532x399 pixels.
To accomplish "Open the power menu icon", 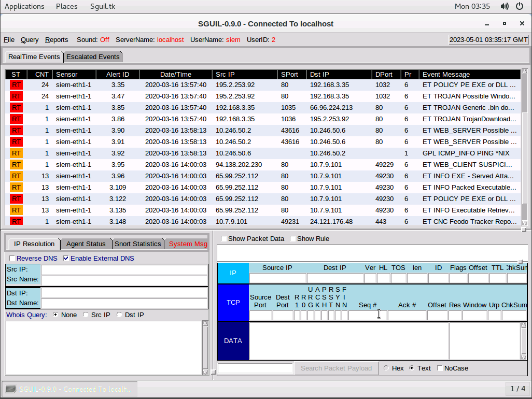I will (x=520, y=6).
